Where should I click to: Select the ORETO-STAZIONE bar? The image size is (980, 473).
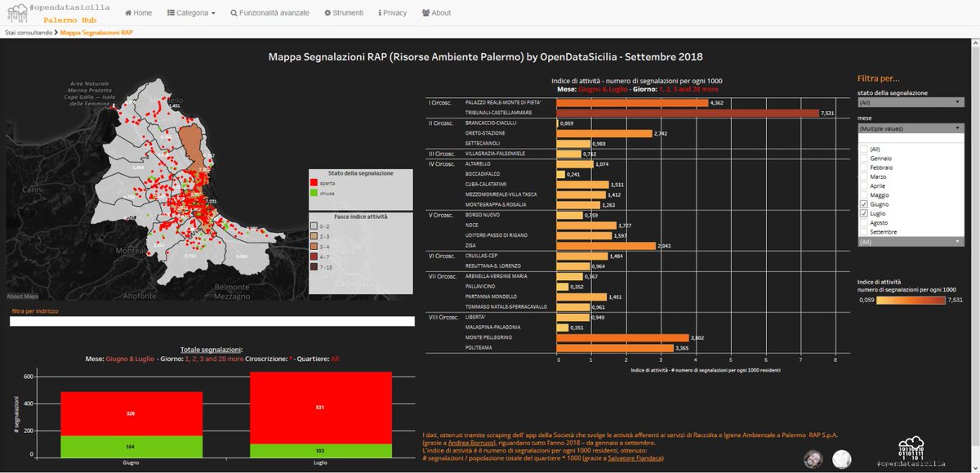(x=604, y=132)
